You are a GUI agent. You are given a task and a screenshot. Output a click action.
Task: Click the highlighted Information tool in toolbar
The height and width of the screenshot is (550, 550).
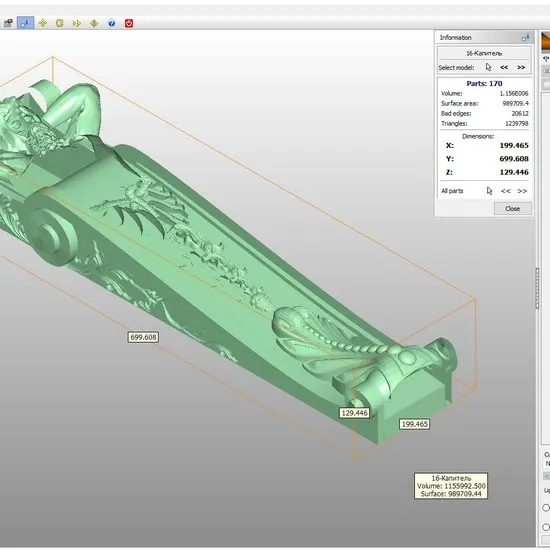click(x=26, y=23)
